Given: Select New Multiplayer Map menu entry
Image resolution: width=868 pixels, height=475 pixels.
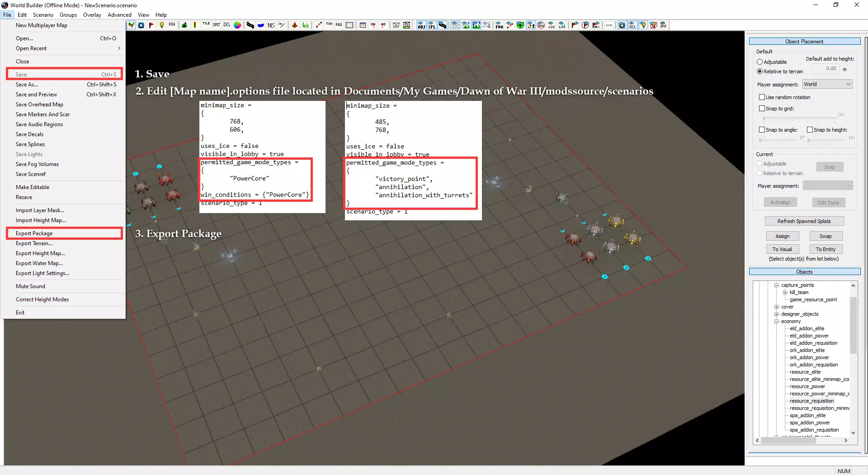Looking at the screenshot, I should click(x=63, y=25).
